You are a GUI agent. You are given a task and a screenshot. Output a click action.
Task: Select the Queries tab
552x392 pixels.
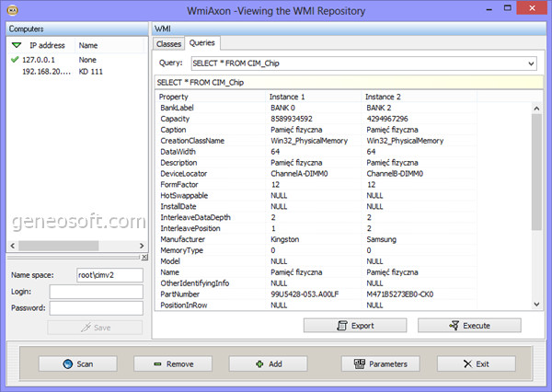tap(202, 43)
